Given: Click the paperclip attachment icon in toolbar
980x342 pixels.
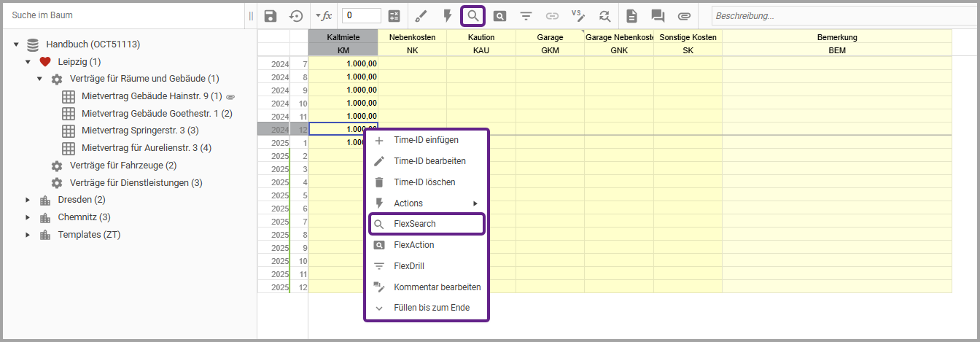Looking at the screenshot, I should (684, 16).
